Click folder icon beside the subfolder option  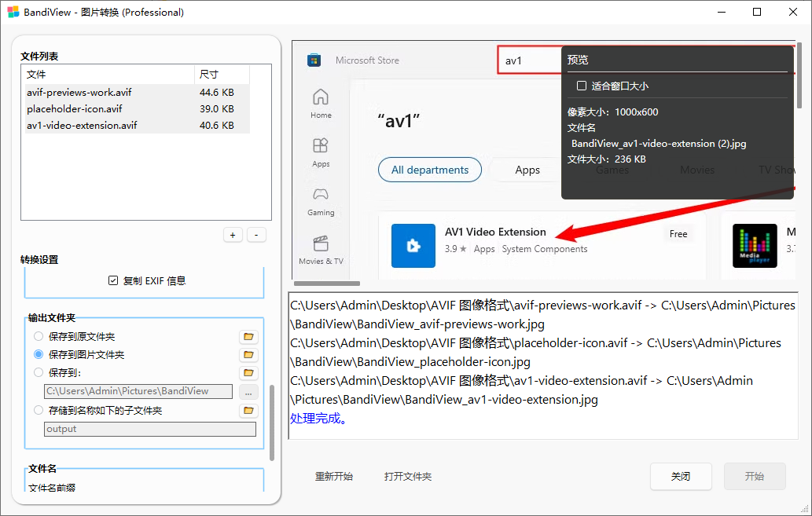pos(248,410)
